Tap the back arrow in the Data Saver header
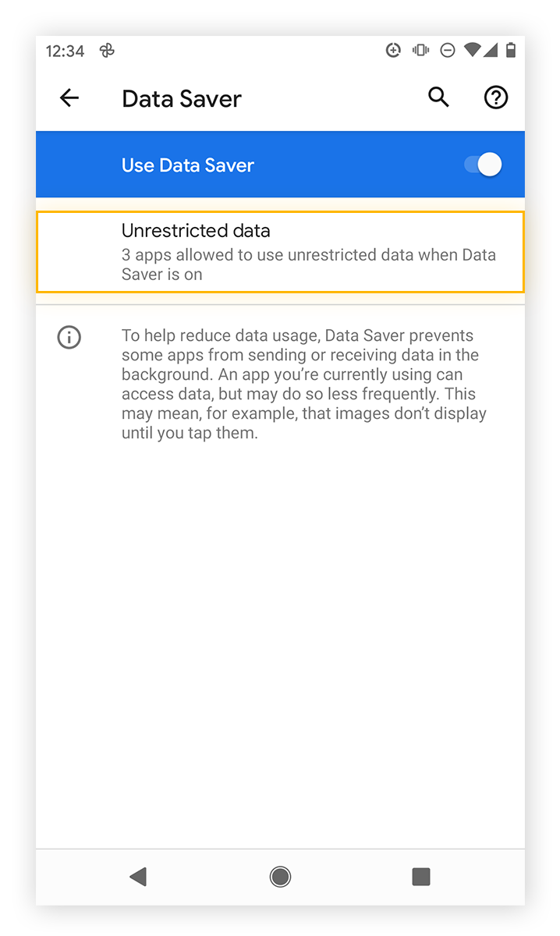 69,97
